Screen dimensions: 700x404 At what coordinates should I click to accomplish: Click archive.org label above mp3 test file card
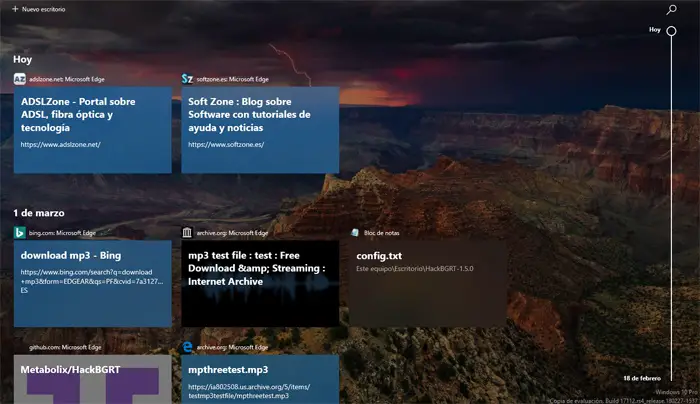pyautogui.click(x=232, y=233)
